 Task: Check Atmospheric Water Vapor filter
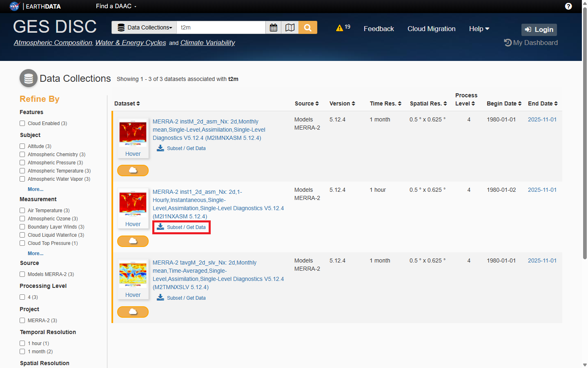22,179
